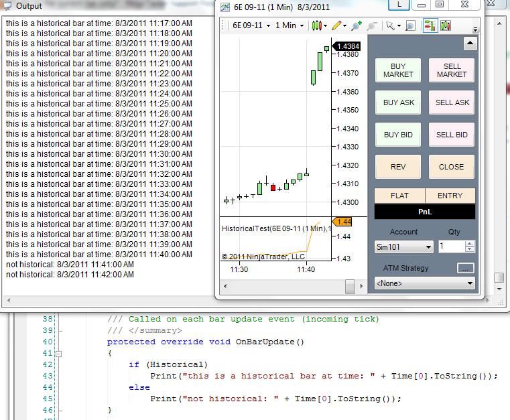
Task: Click the SELL ASK button
Action: [x=452, y=102]
